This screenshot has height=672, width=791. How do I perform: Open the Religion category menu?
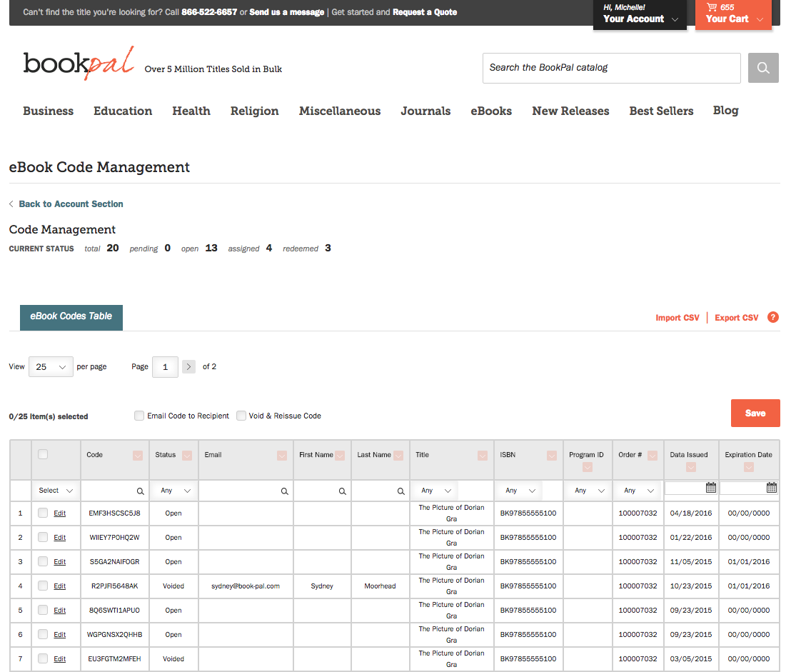click(x=255, y=111)
